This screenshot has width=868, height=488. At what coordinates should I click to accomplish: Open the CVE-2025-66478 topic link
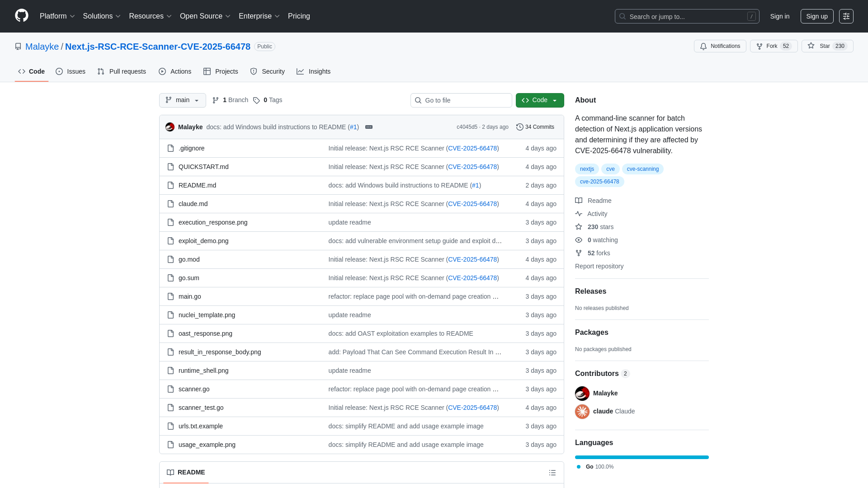(599, 181)
